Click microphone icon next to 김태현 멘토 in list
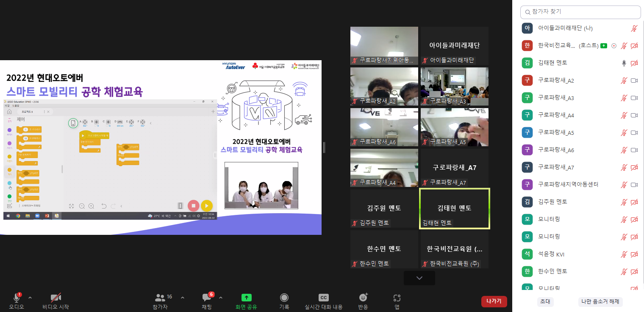 pyautogui.click(x=624, y=63)
